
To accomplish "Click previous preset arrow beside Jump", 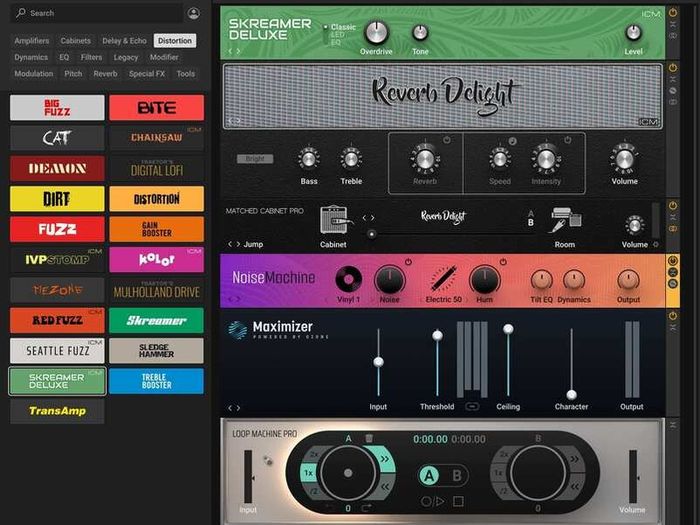I will [x=230, y=244].
